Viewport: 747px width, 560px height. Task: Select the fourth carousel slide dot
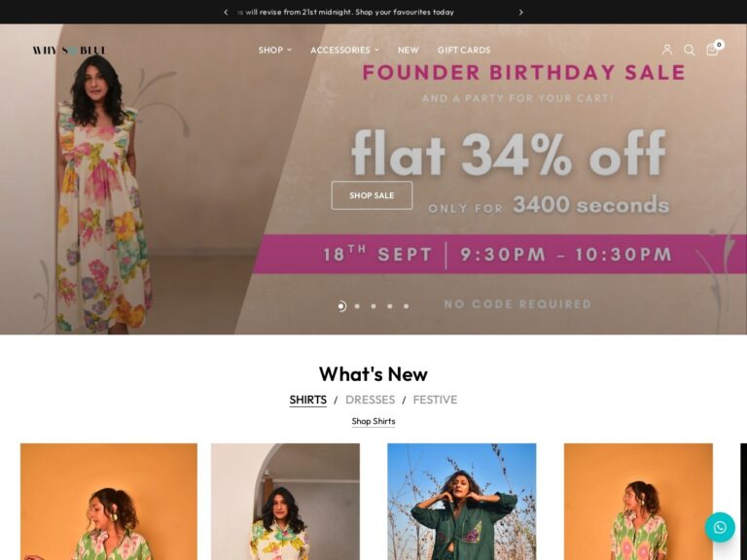pos(390,306)
